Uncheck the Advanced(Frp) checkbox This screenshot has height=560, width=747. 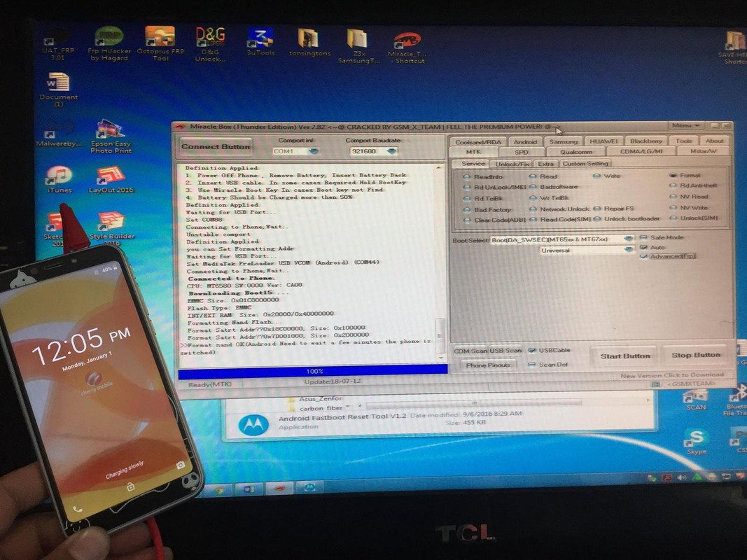pos(667,256)
